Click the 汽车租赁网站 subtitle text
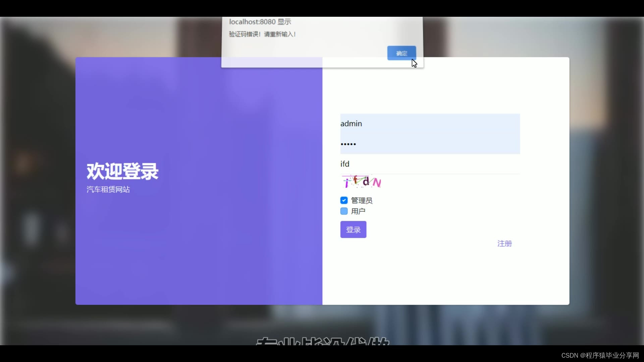This screenshot has height=362, width=644. coord(108,189)
